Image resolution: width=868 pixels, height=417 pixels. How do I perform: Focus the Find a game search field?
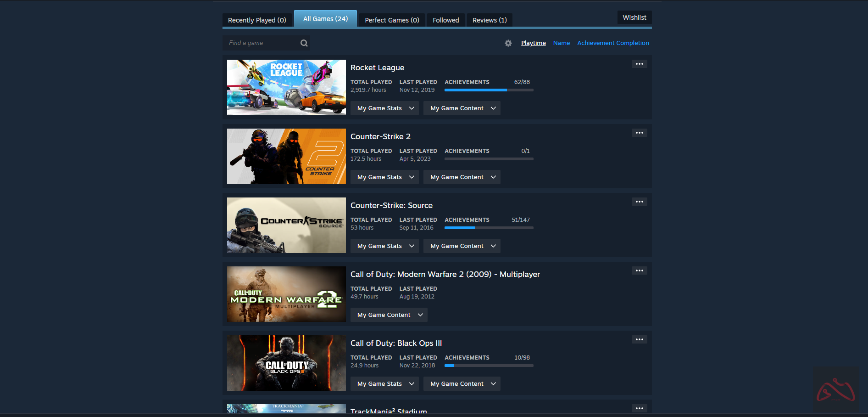(262, 43)
